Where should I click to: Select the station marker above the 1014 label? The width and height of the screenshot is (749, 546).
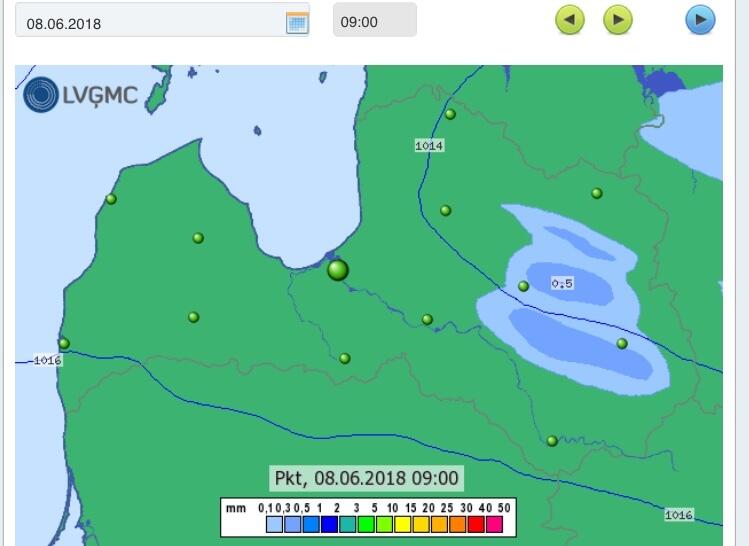[450, 114]
